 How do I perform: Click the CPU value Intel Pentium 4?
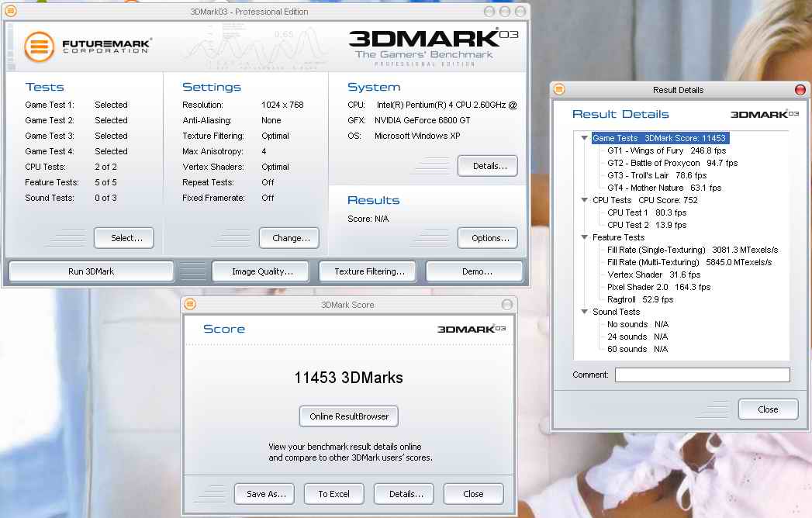click(447, 105)
